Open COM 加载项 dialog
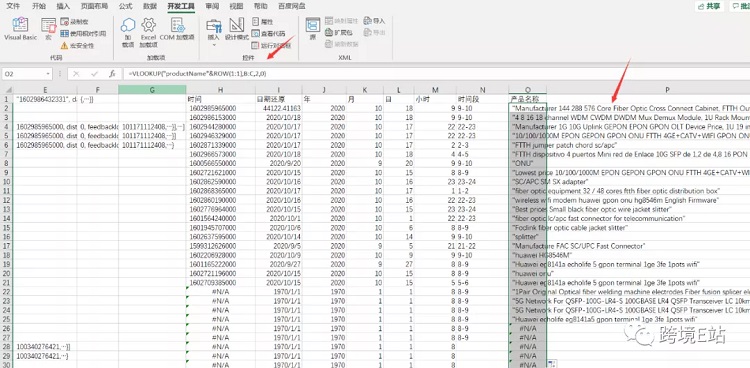Viewport: 750px width, 368px height. tap(177, 30)
